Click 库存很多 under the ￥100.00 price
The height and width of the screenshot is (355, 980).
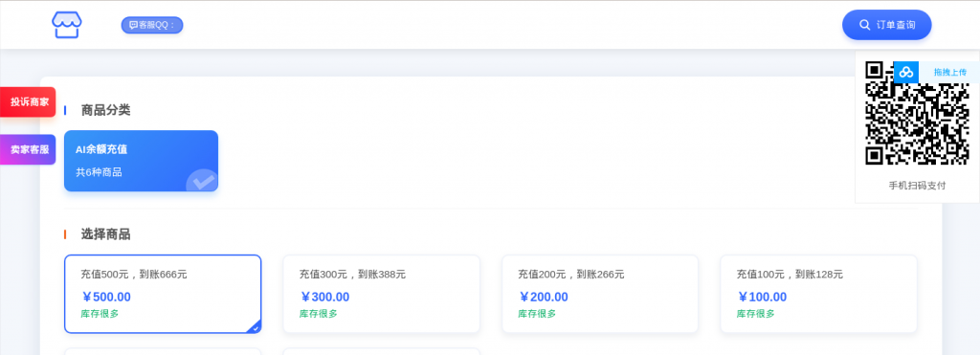click(756, 314)
